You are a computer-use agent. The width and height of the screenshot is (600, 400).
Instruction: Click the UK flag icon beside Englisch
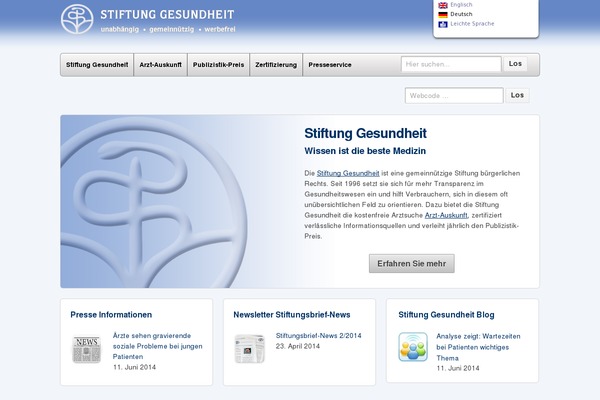tap(443, 5)
